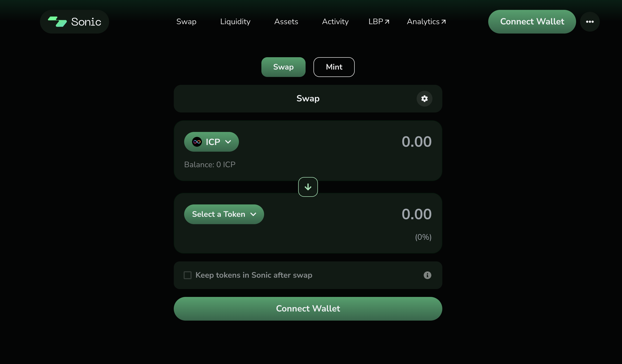Click the ICP infinity token logo
The height and width of the screenshot is (364, 622).
tap(197, 142)
